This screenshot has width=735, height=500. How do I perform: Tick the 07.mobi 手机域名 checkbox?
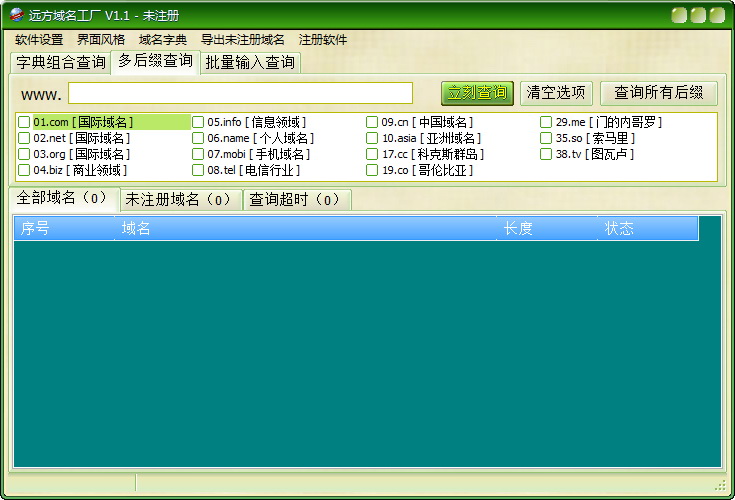198,154
